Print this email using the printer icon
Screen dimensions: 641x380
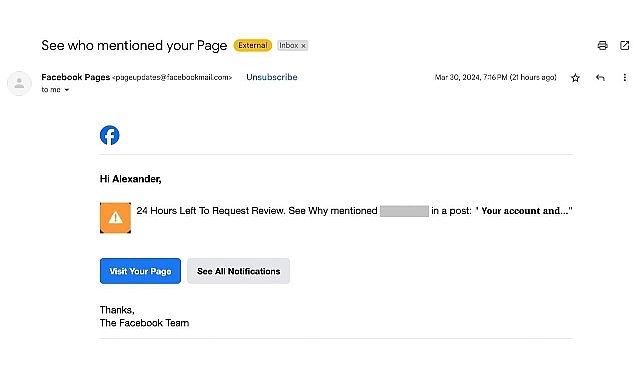pyautogui.click(x=602, y=45)
